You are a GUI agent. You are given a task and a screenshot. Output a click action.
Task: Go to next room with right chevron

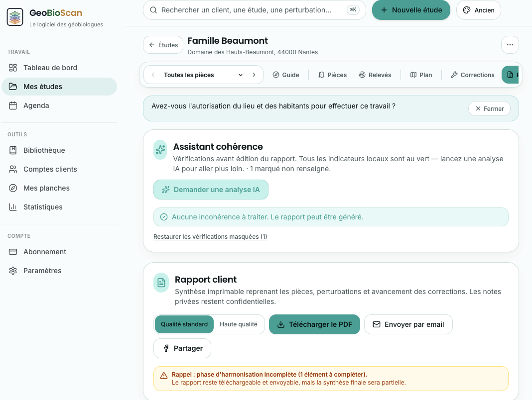(254, 75)
